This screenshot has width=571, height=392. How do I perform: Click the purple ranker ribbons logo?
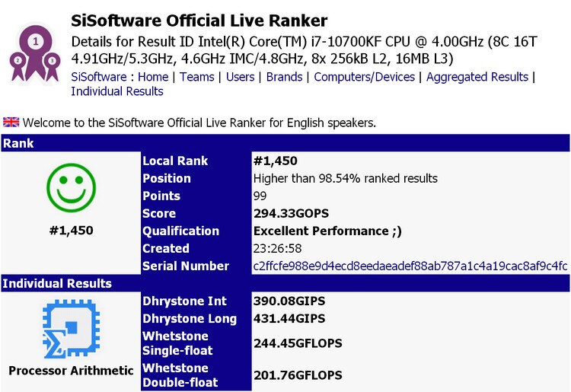35,53
